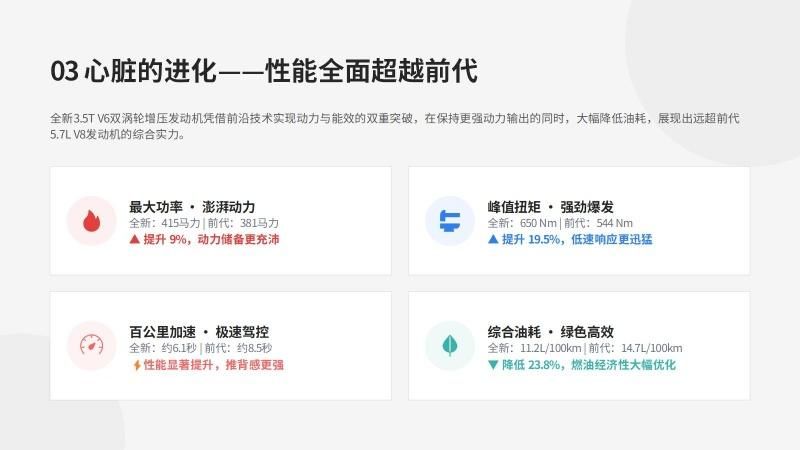Viewport: 800px width, 450px height.
Task: Click the heading 百公里加速 · 极速驾控
Action: [199, 332]
